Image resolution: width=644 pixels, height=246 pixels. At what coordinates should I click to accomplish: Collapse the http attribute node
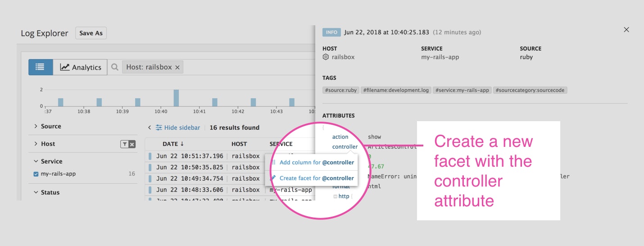coord(335,196)
